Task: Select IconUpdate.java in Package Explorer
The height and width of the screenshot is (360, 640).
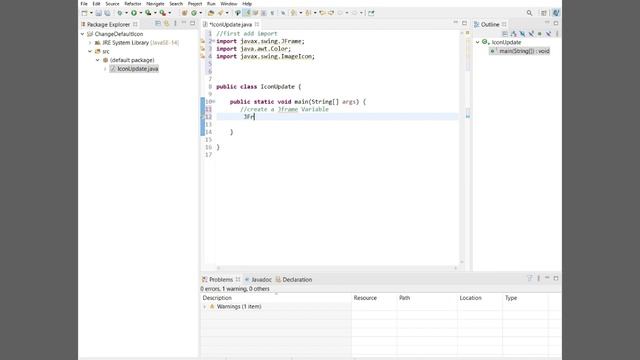Action: tap(134, 69)
